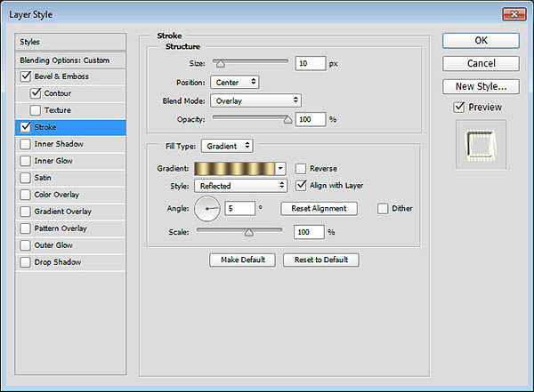Screen dimensions: 534x392
Task: Click Make Default button
Action: [242, 260]
